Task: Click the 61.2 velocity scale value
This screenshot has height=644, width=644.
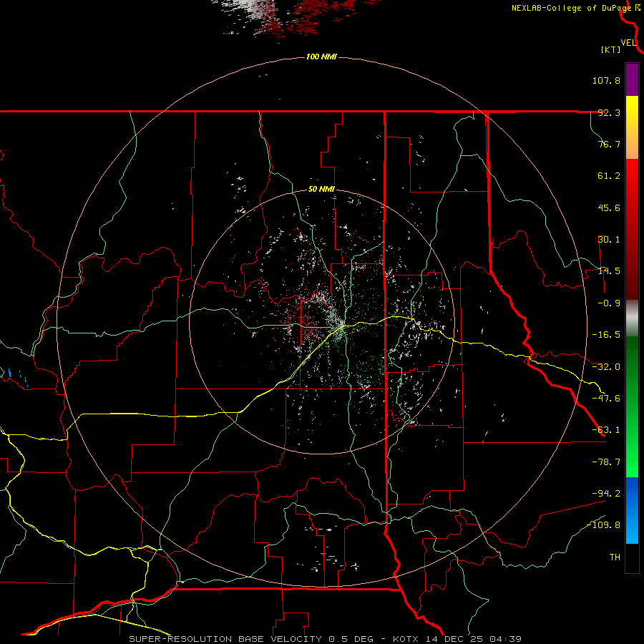Action: pyautogui.click(x=609, y=176)
